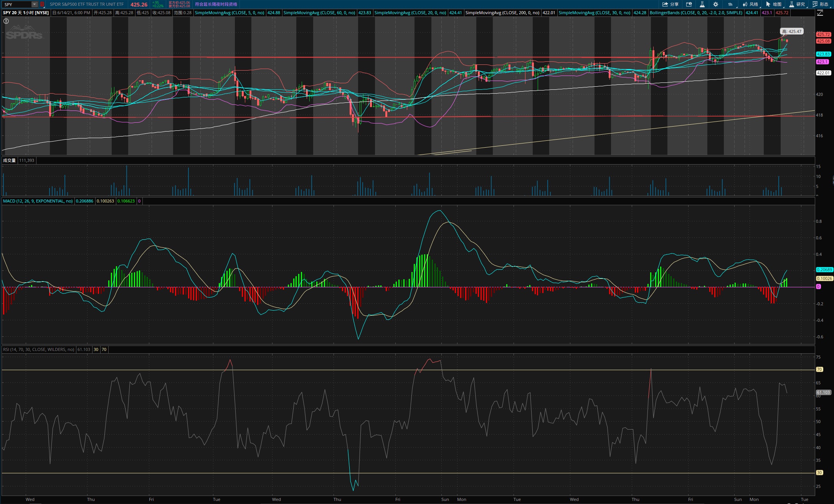
Task: Click the 425.08 last price axis tag
Action: 824,41
